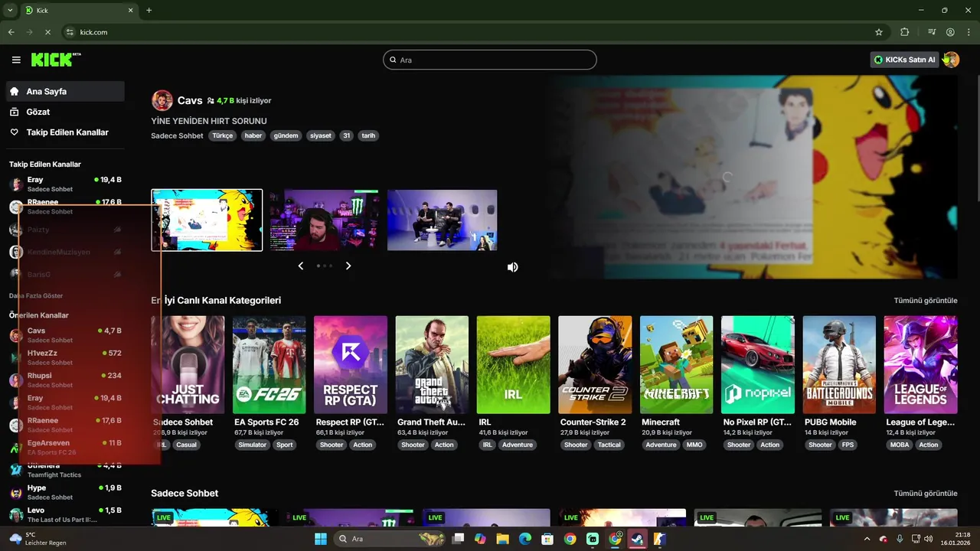Stop page loading in the browser toolbar

point(47,32)
